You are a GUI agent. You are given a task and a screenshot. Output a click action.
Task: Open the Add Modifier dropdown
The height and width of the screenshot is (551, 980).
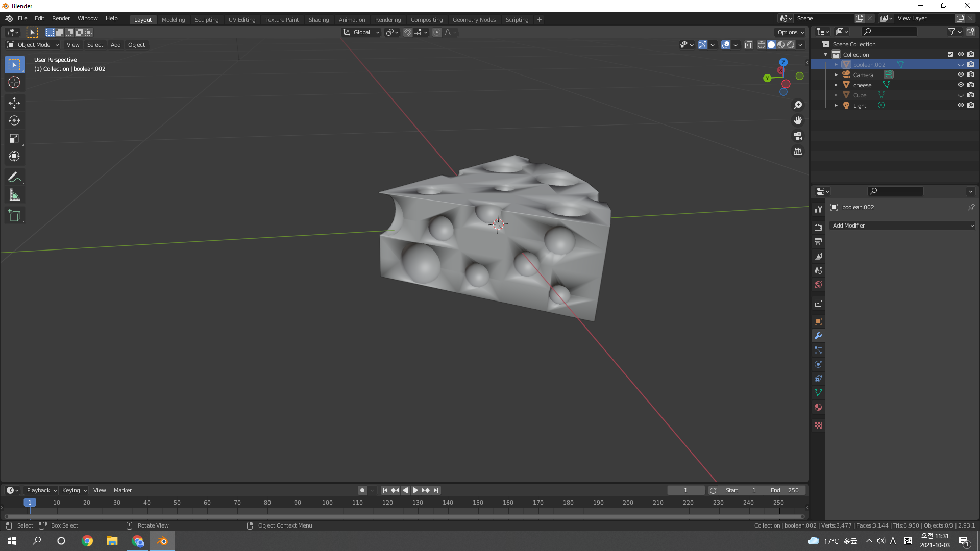tap(902, 226)
